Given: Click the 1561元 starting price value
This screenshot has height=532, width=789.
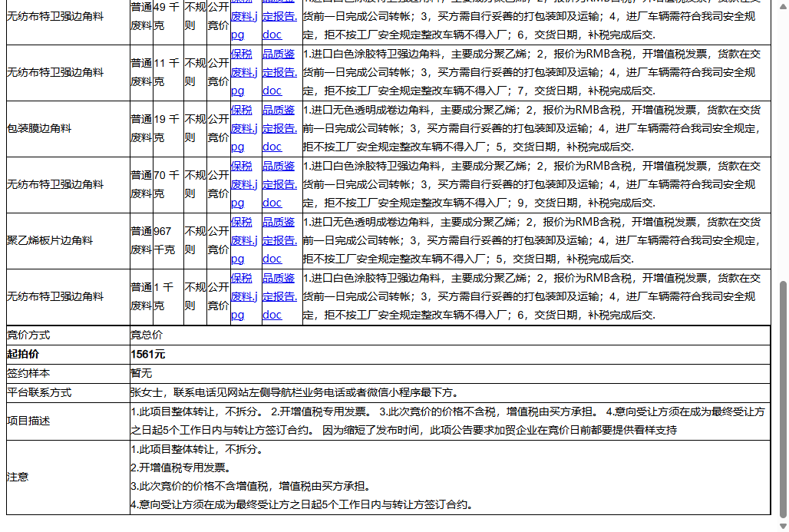Looking at the screenshot, I should (x=148, y=354).
